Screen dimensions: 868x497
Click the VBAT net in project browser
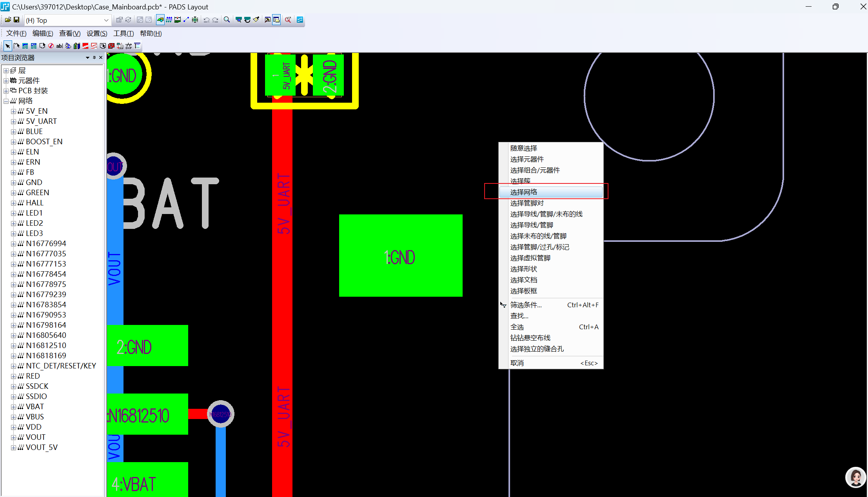pyautogui.click(x=35, y=406)
